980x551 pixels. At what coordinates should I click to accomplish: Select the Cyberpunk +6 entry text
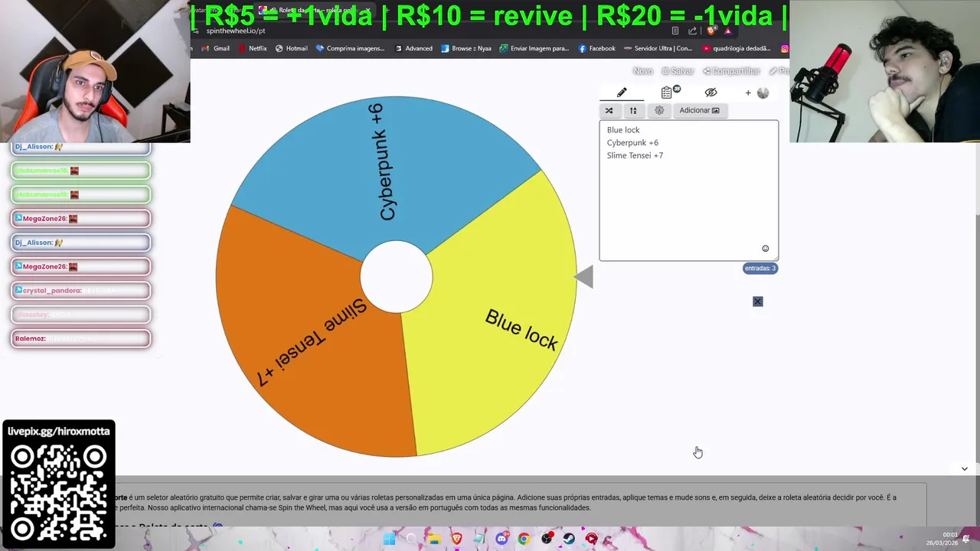pos(632,143)
